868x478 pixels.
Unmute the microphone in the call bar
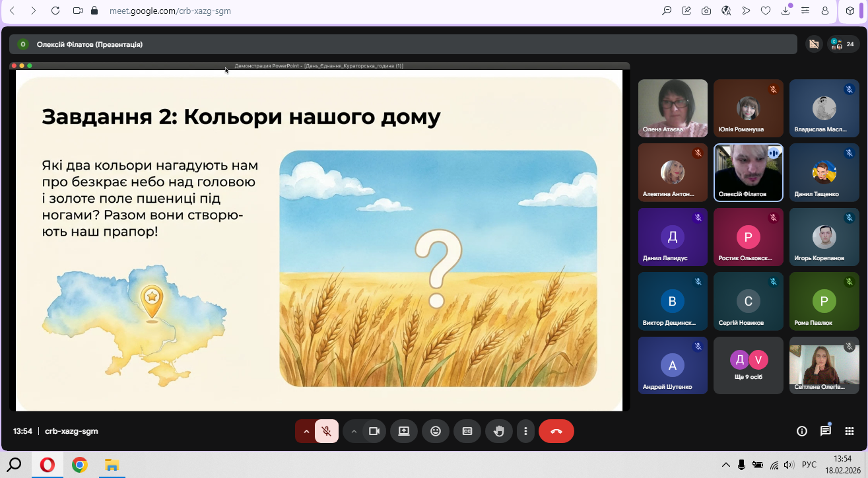pos(326,431)
